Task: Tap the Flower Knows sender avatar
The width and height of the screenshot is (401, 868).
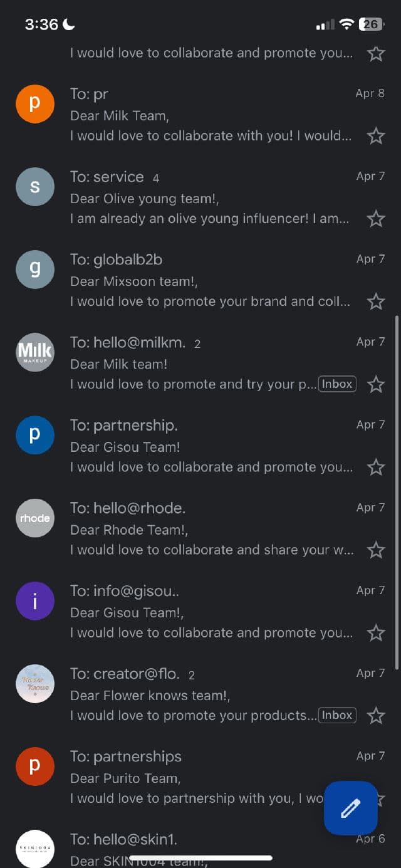Action: [35, 683]
